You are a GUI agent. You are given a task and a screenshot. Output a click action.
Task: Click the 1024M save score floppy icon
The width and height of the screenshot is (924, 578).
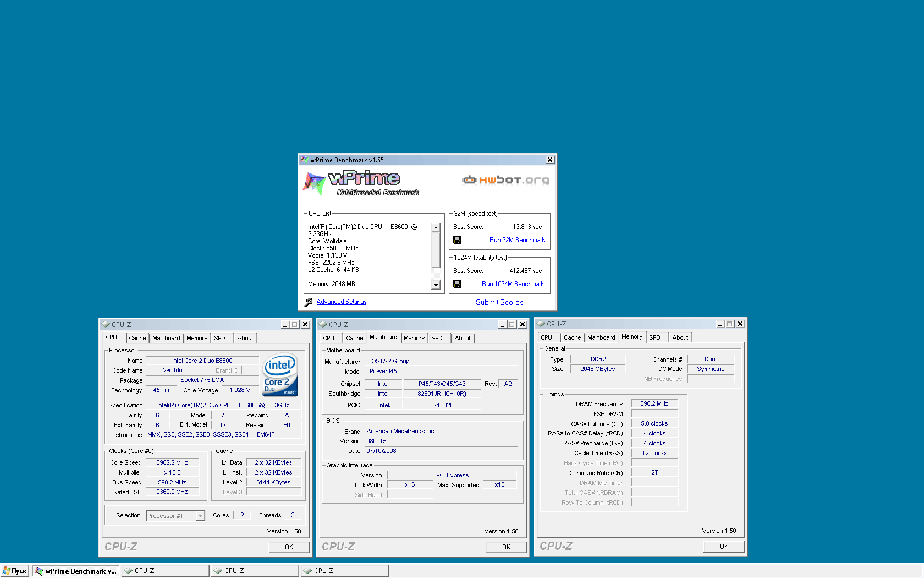tap(457, 284)
